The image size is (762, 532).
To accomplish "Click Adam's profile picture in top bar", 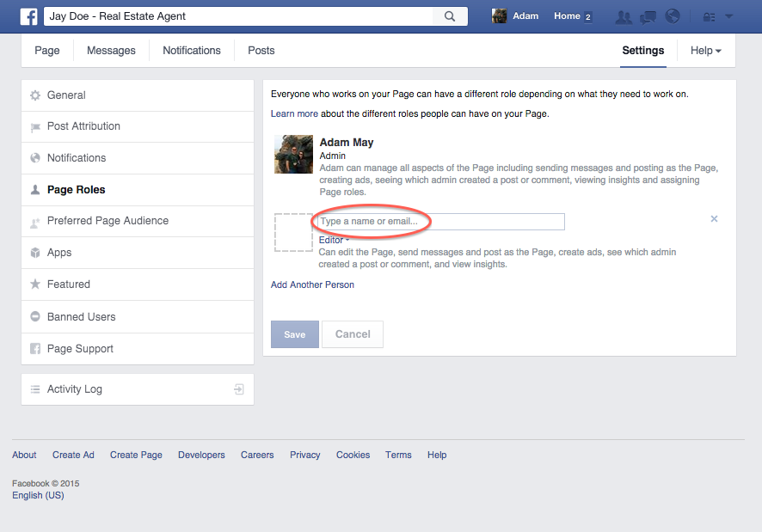I will coord(499,16).
